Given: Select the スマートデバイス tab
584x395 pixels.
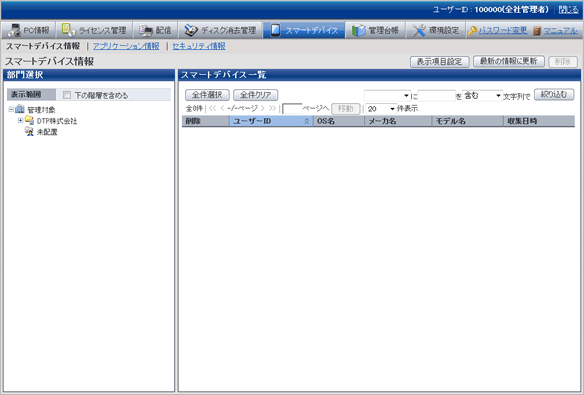Looking at the screenshot, I should [304, 30].
